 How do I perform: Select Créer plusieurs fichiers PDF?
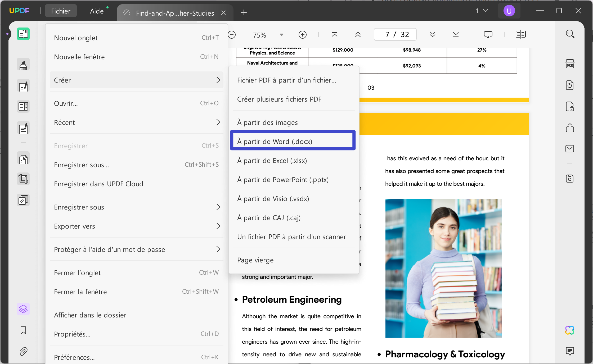293,99
